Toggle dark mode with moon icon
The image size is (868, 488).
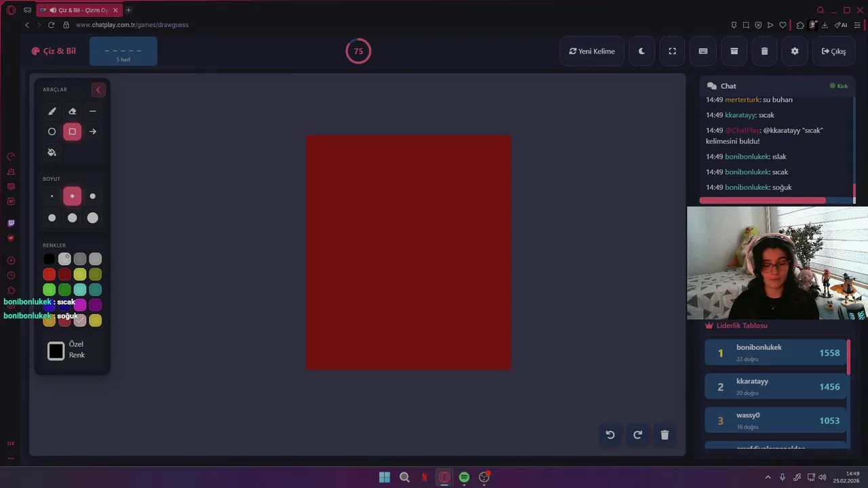point(642,52)
